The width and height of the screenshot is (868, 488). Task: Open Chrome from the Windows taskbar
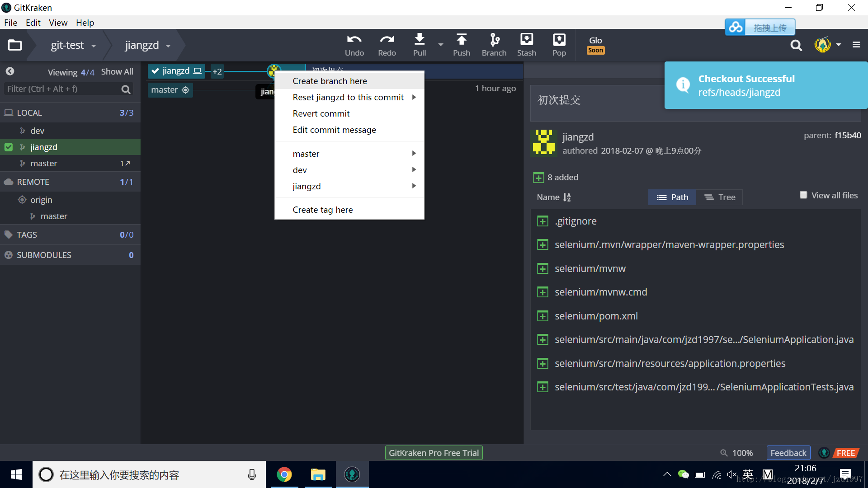click(284, 474)
